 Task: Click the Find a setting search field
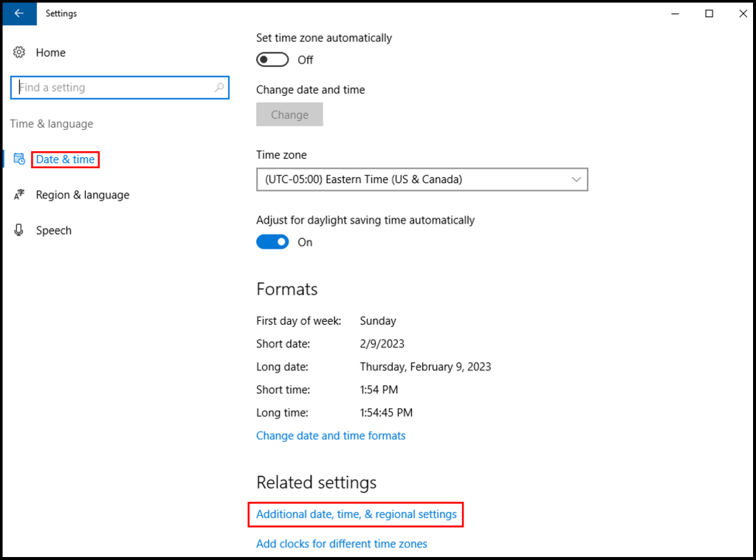[x=111, y=87]
